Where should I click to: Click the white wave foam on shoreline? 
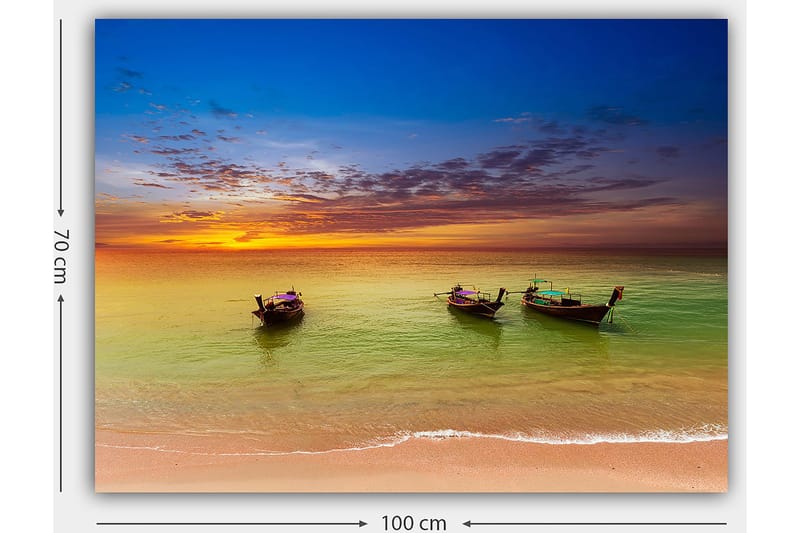pos(560,437)
